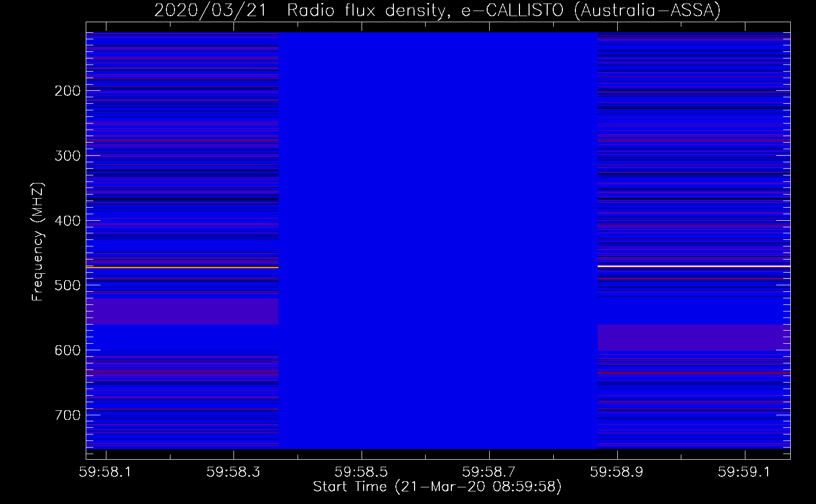Click the 600 frequency tick label
The height and width of the screenshot is (504, 816).
[x=67, y=350]
